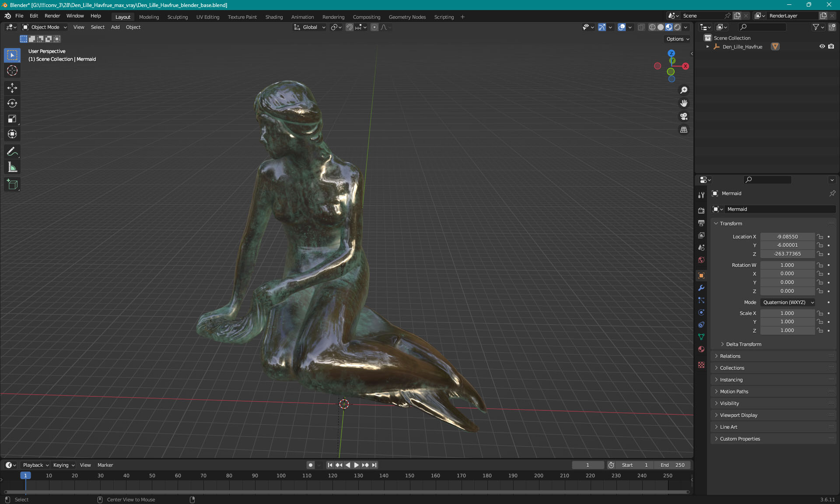Toggle auto keying record button

310,465
